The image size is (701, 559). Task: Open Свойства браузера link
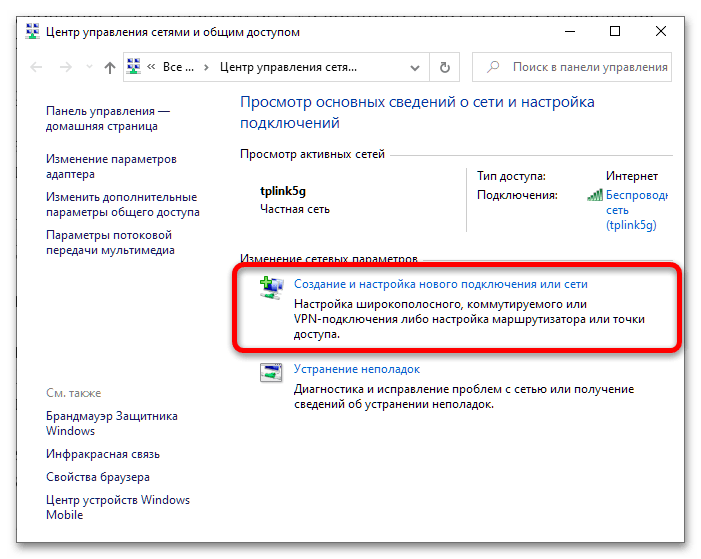pos(97,477)
